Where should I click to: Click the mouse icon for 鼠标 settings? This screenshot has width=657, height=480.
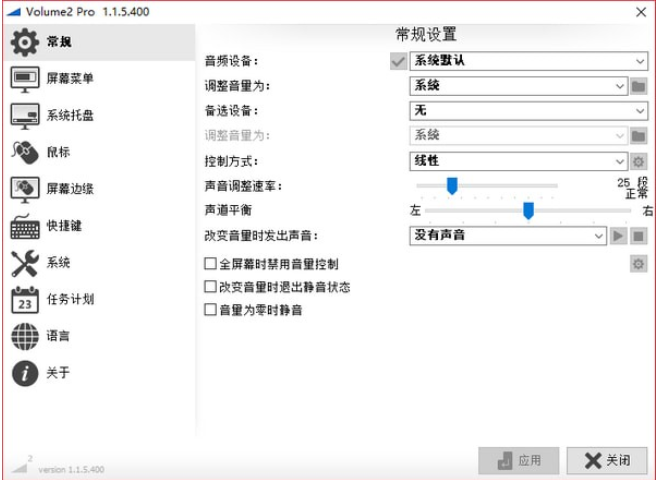(24, 152)
